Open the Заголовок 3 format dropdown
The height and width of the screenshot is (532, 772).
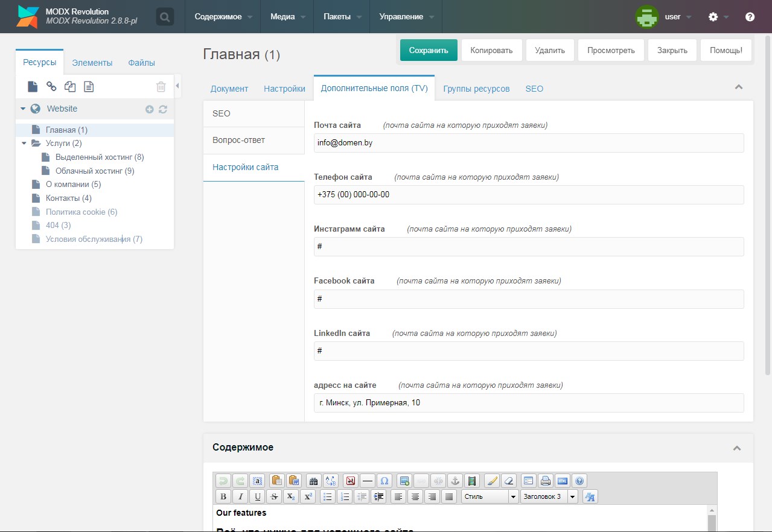click(x=572, y=496)
